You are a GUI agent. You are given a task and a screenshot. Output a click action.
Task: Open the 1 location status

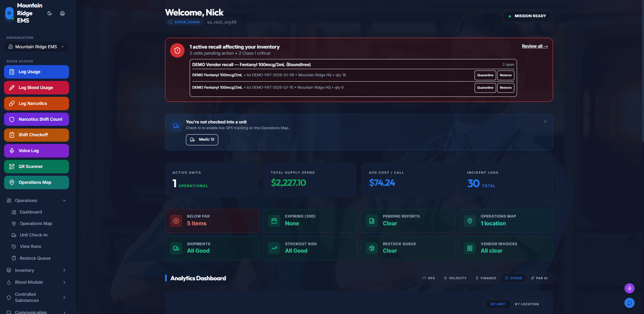[x=493, y=224]
